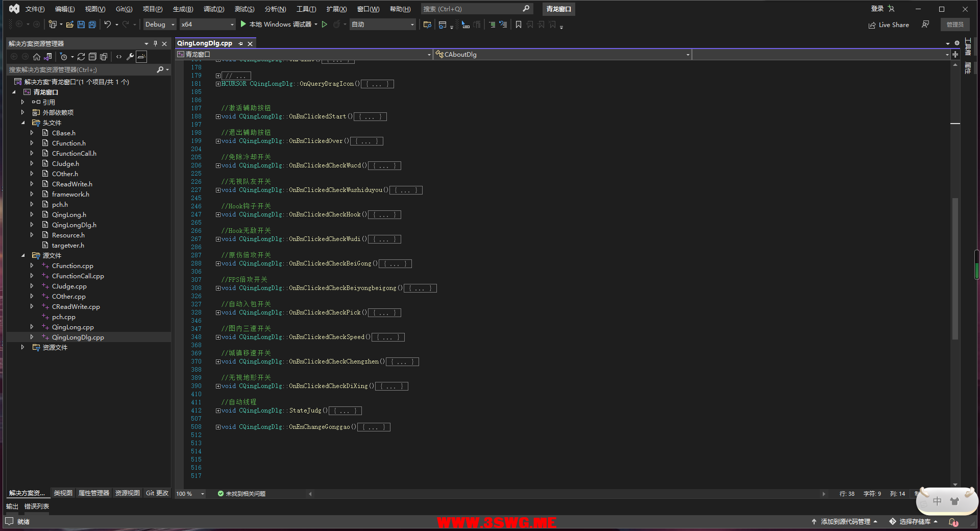Click the Save All icon
The image size is (980, 531).
point(92,24)
